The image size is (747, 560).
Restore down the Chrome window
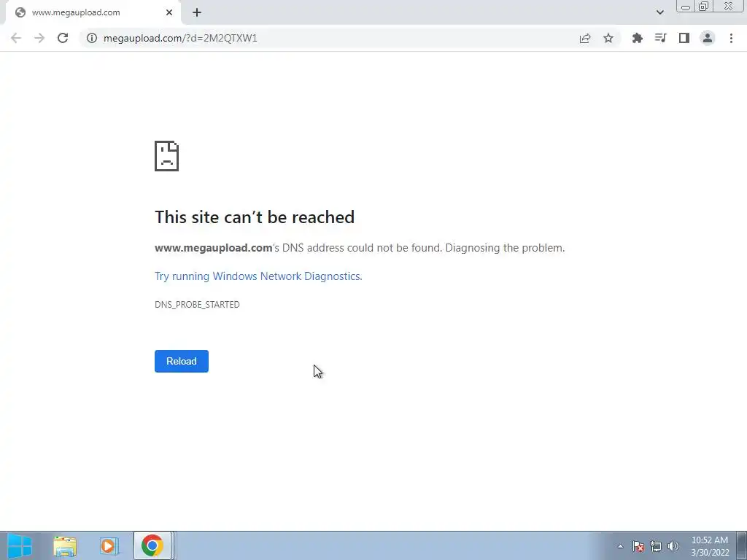pyautogui.click(x=704, y=7)
